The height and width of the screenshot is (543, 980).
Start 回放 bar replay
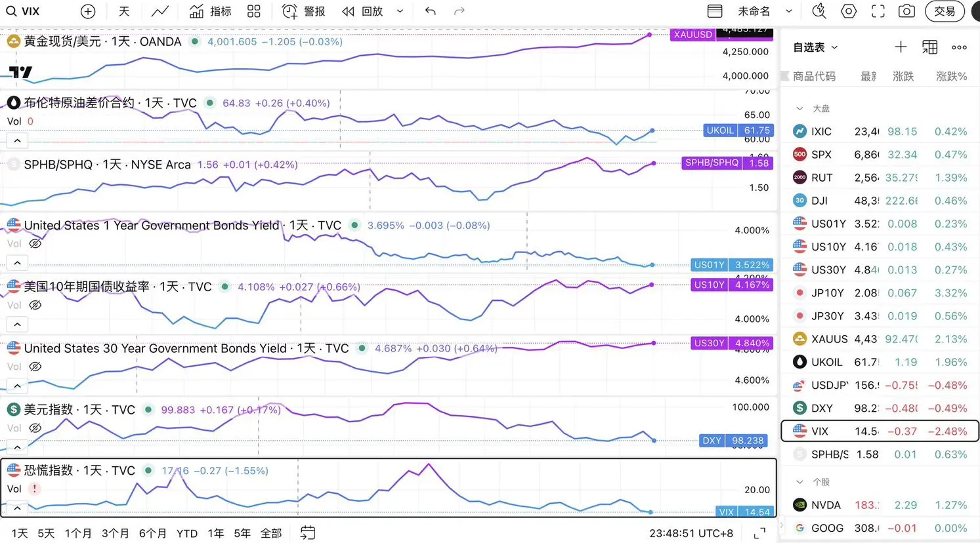click(x=363, y=11)
